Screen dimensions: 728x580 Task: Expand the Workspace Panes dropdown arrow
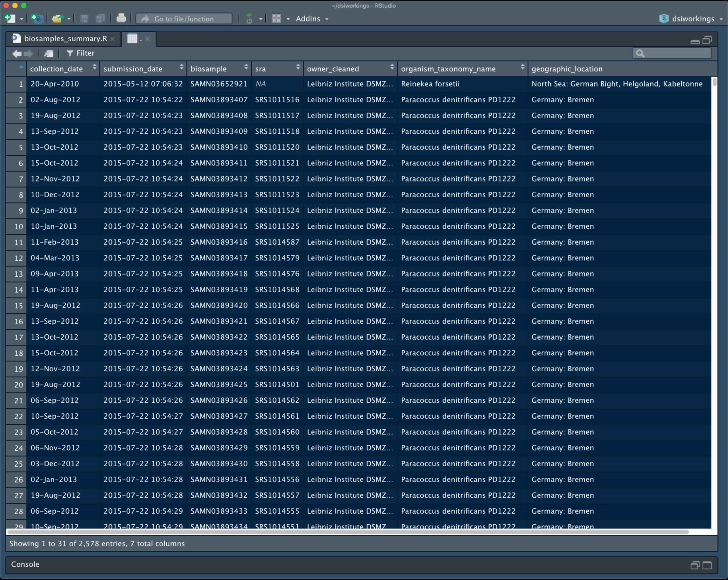coord(288,19)
